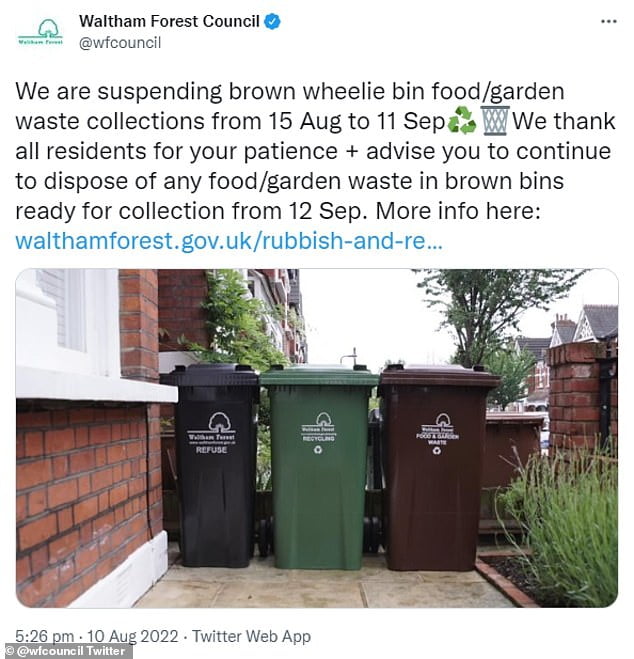Open the three-dot more options menu
This screenshot has height=659, width=634.
click(608, 21)
